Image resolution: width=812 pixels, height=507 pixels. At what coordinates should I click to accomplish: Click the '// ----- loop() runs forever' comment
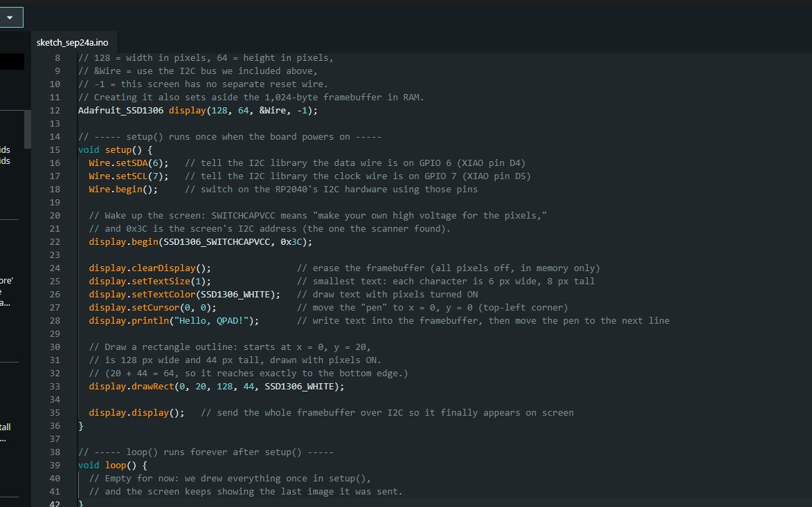coord(206,452)
